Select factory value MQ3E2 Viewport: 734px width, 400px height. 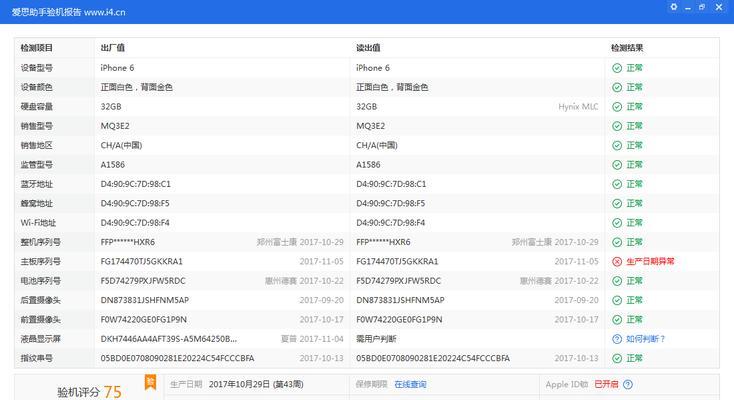coord(115,126)
